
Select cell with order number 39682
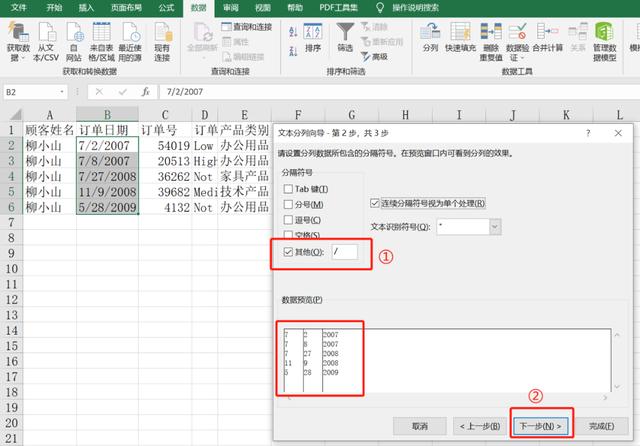[x=165, y=192]
